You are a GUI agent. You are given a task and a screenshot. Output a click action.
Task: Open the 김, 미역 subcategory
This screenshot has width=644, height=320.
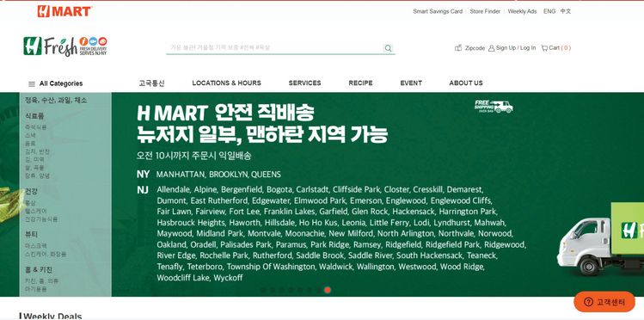35,159
